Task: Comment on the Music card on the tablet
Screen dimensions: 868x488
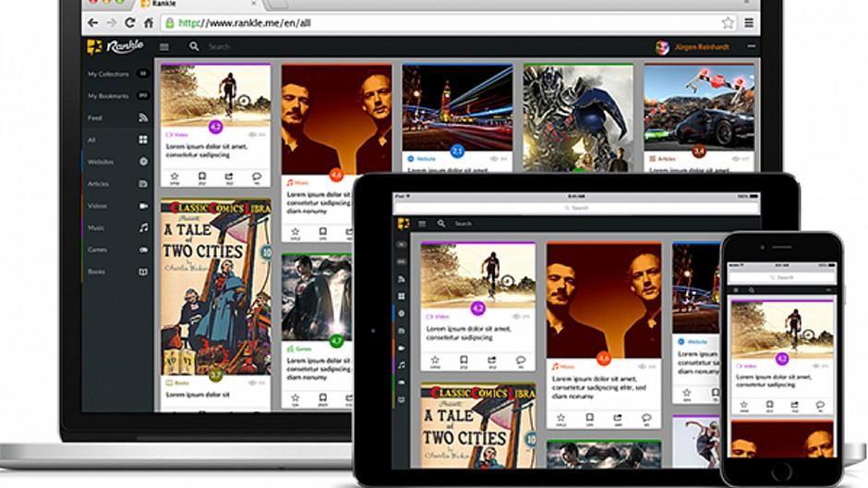Action: point(646,419)
